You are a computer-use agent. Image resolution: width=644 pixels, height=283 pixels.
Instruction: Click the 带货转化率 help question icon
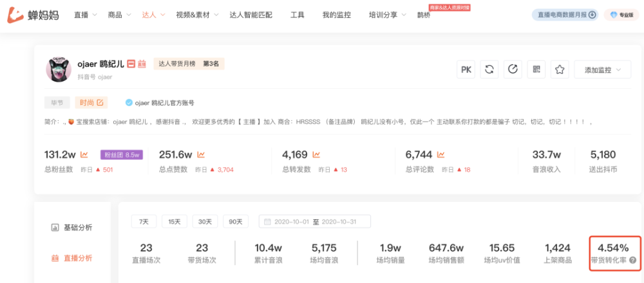click(632, 260)
